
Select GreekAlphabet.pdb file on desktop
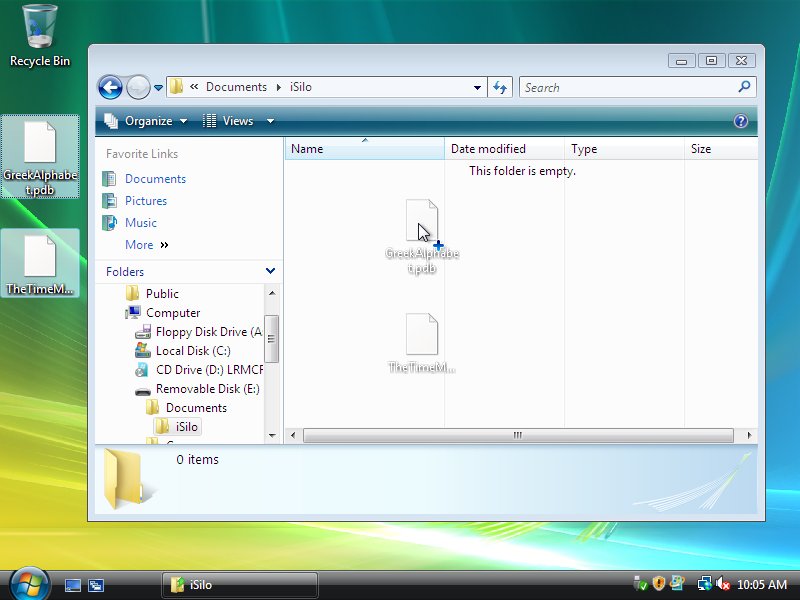[40, 157]
